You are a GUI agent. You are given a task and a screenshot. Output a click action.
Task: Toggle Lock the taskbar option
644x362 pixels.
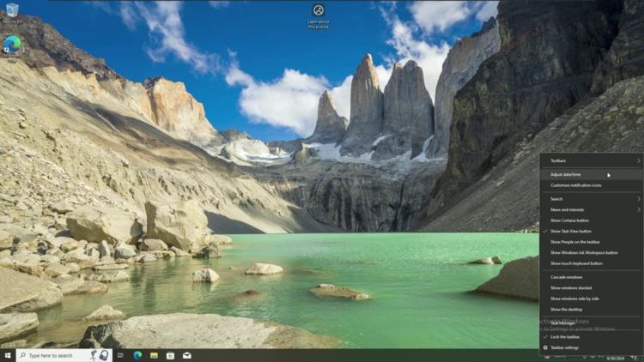coord(591,337)
